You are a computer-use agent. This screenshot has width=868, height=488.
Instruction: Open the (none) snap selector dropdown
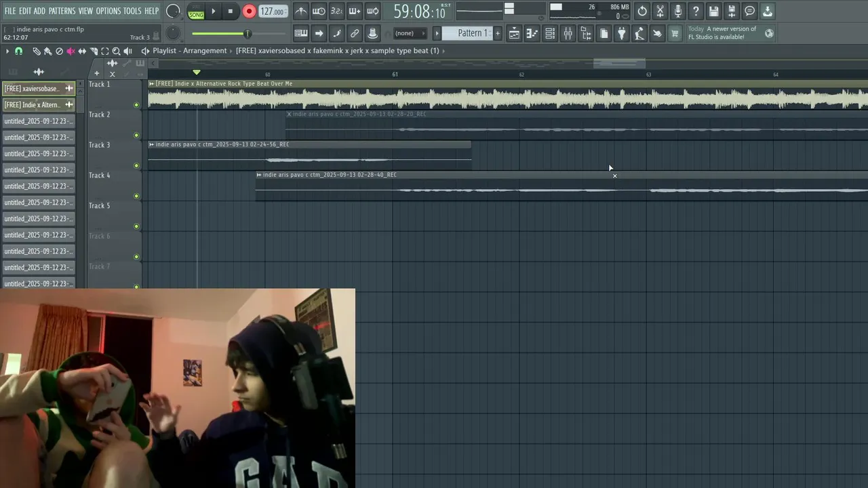[410, 33]
